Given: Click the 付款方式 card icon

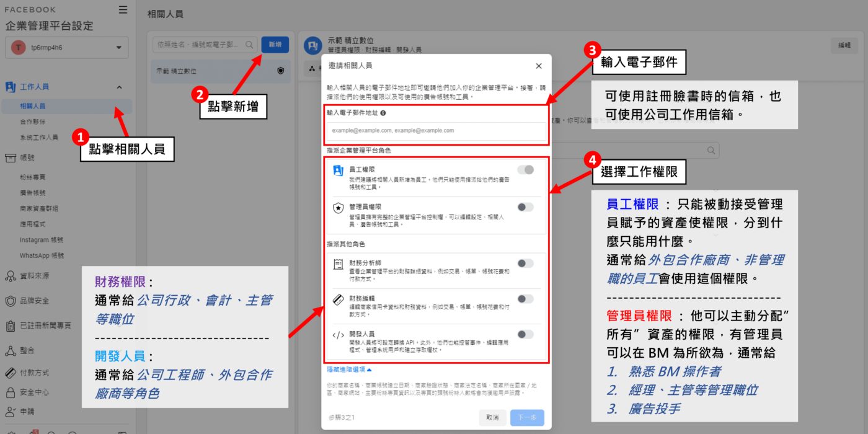Looking at the screenshot, I should tap(10, 373).
